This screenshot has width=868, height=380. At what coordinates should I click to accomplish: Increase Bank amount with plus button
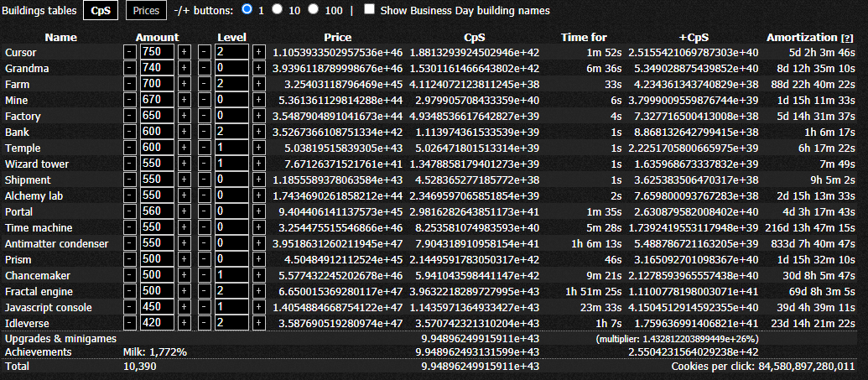click(184, 133)
